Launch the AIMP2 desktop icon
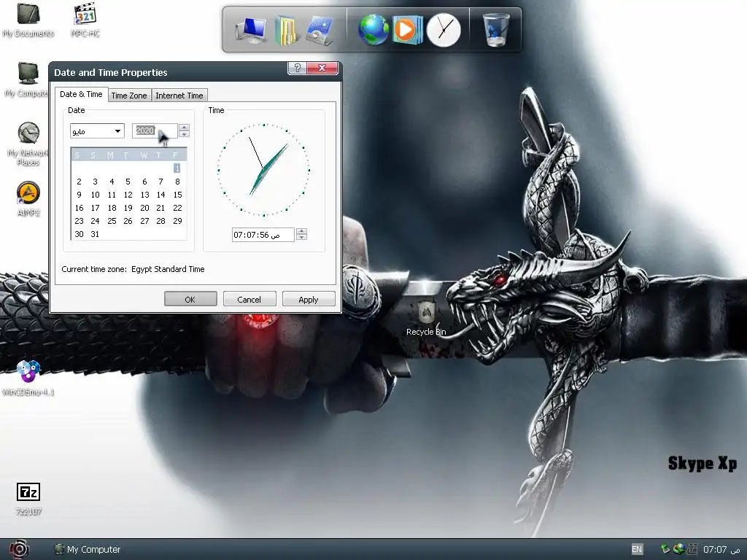747x560 pixels. [28, 198]
